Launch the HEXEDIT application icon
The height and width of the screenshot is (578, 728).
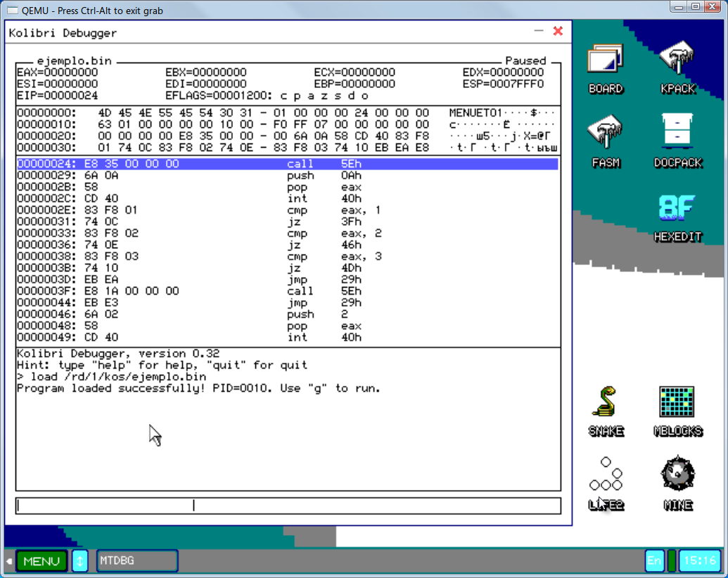point(677,215)
